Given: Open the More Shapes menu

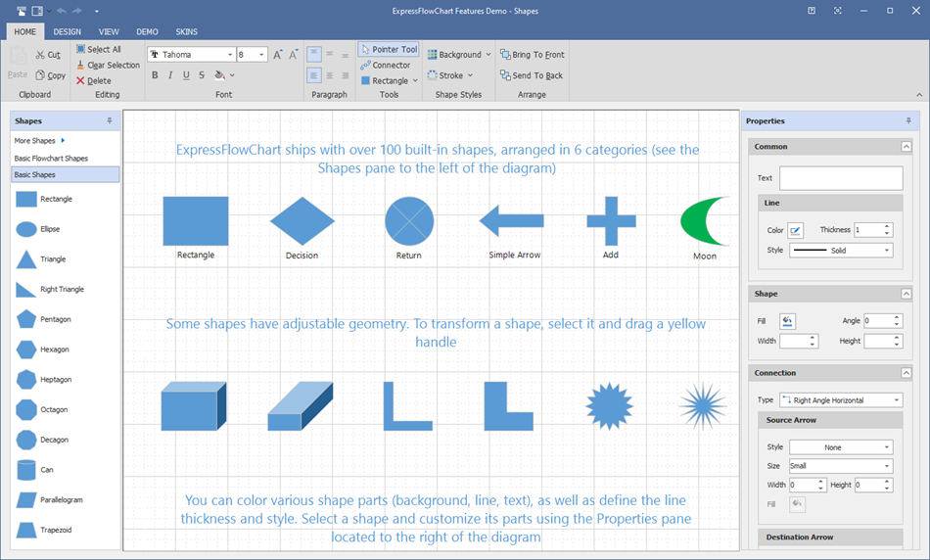Looking at the screenshot, I should 39,141.
